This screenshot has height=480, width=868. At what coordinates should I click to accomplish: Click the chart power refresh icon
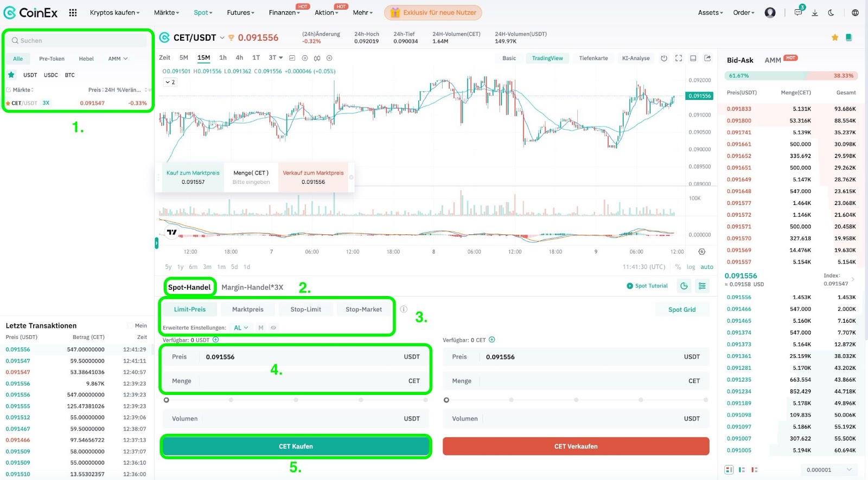pos(664,58)
